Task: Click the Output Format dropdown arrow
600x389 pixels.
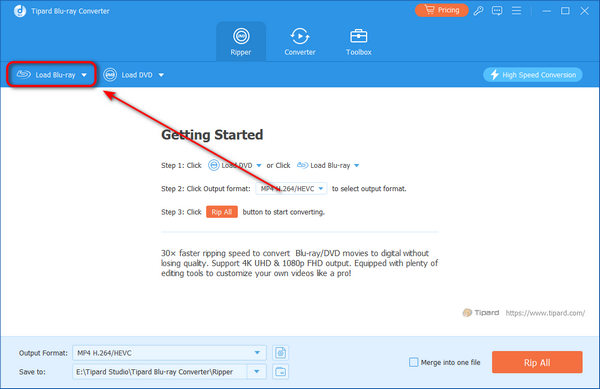Action: pos(257,353)
